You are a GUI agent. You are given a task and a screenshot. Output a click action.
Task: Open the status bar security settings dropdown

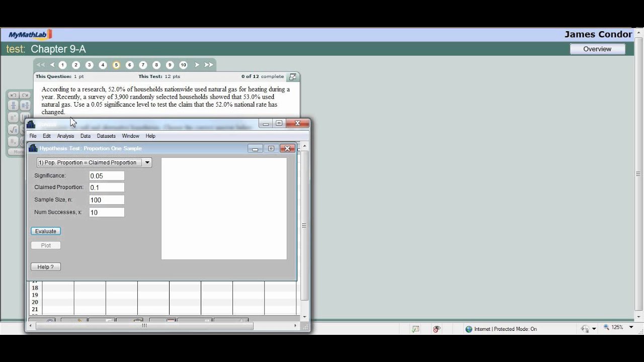click(x=594, y=329)
